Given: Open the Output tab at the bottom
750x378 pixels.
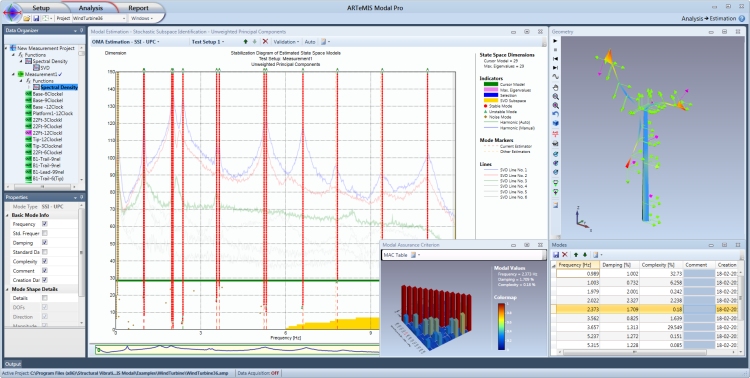Looking at the screenshot, I should point(13,364).
